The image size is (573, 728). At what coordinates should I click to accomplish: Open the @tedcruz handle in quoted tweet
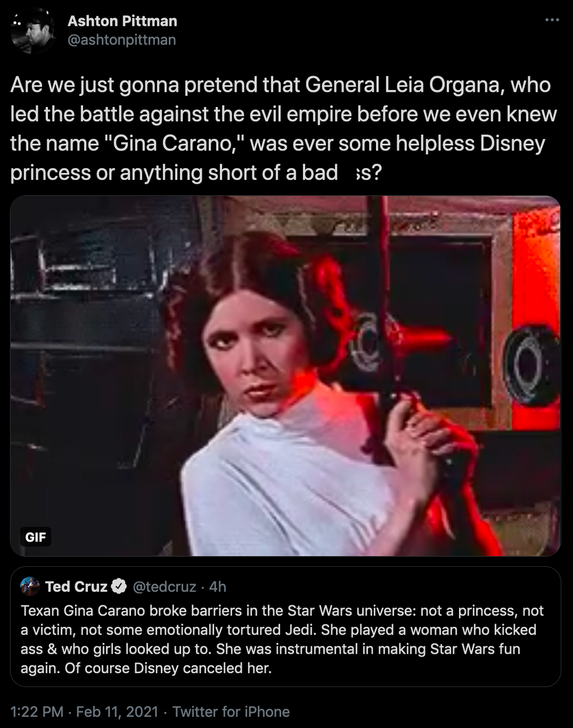(165, 587)
